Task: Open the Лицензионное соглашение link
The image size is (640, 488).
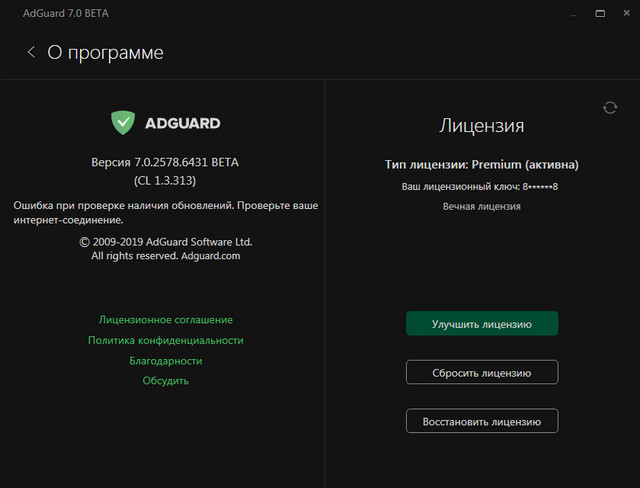Action: coord(166,320)
